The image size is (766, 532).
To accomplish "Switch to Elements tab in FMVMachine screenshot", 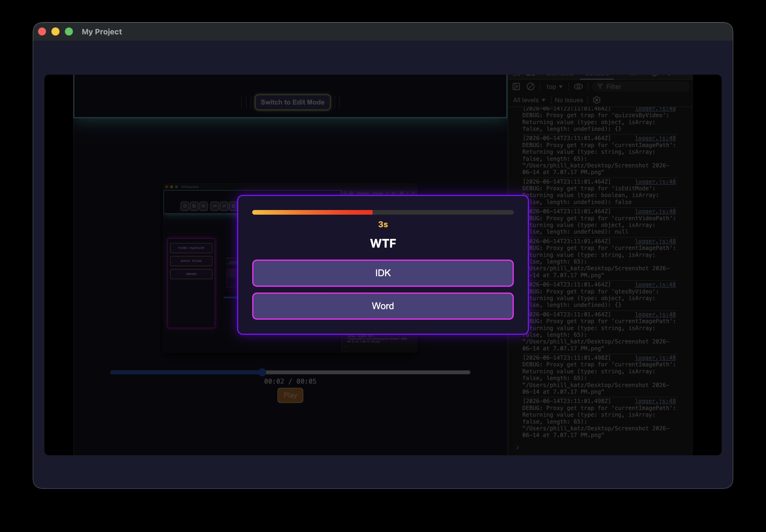I will (x=363, y=193).
